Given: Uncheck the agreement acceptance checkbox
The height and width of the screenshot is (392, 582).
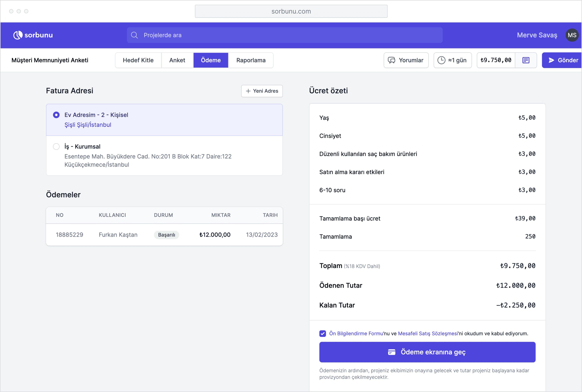Looking at the screenshot, I should click(323, 333).
